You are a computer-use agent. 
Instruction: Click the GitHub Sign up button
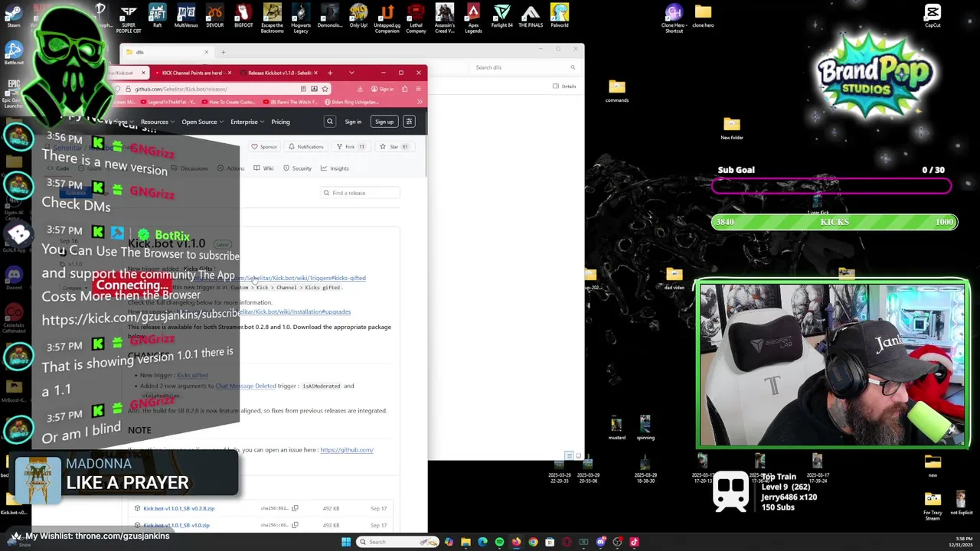[x=384, y=122]
